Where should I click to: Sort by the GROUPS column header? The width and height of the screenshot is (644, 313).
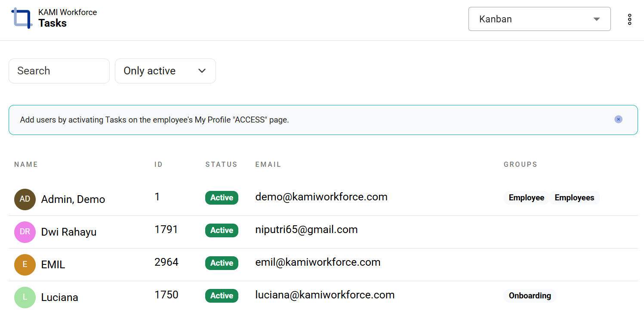click(x=521, y=164)
